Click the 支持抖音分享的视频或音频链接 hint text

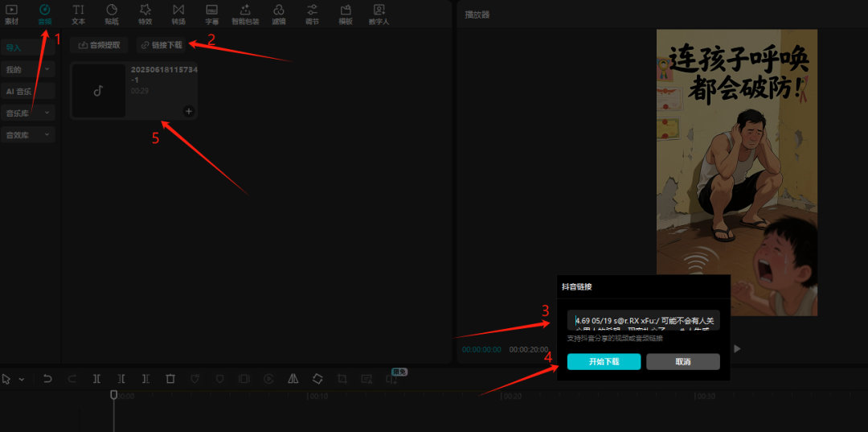tap(615, 339)
